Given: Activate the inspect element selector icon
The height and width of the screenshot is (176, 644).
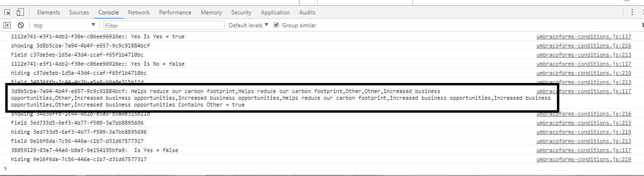Looking at the screenshot, I should point(8,12).
